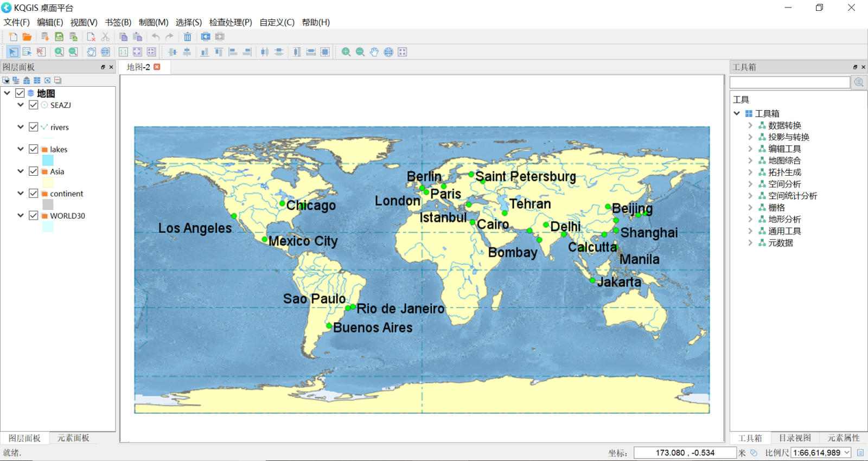Click the Asia pale-yellow color swatch
The width and height of the screenshot is (868, 461).
(x=48, y=182)
